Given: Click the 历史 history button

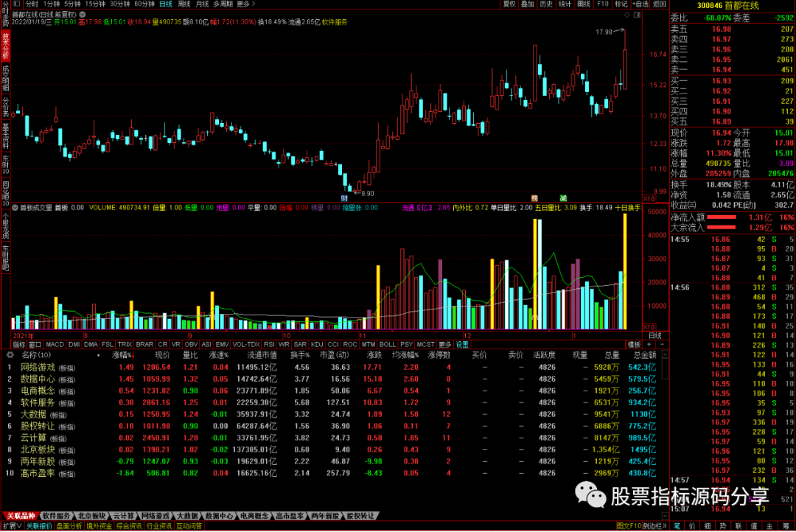Looking at the screenshot, I should click(546, 4).
